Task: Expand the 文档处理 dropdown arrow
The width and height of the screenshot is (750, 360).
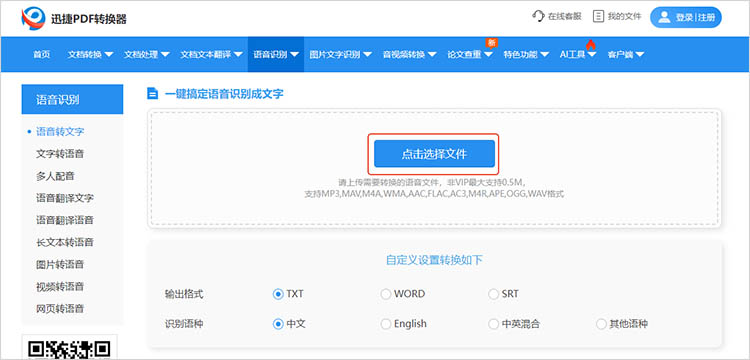Action: 165,55
